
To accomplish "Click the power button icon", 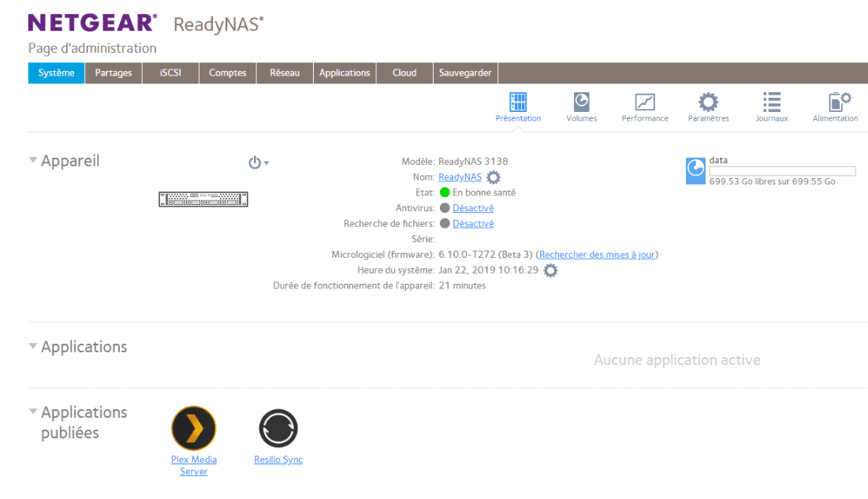I will 254,162.
